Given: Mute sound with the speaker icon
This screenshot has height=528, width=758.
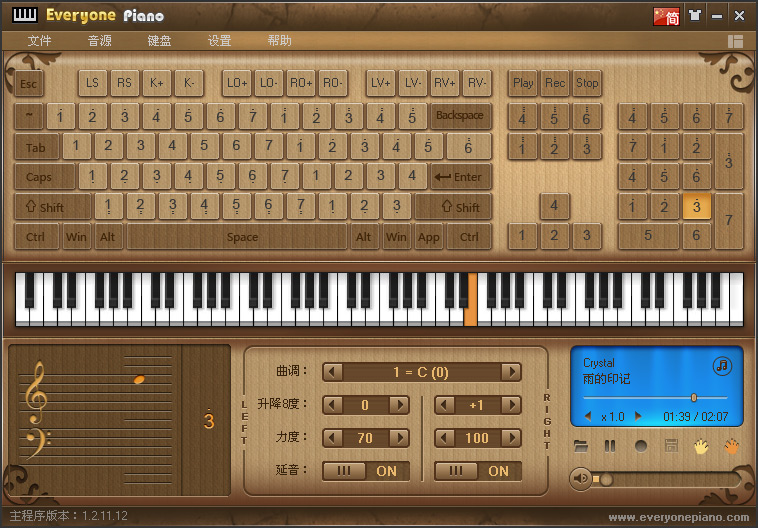Looking at the screenshot, I should pyautogui.click(x=579, y=478).
